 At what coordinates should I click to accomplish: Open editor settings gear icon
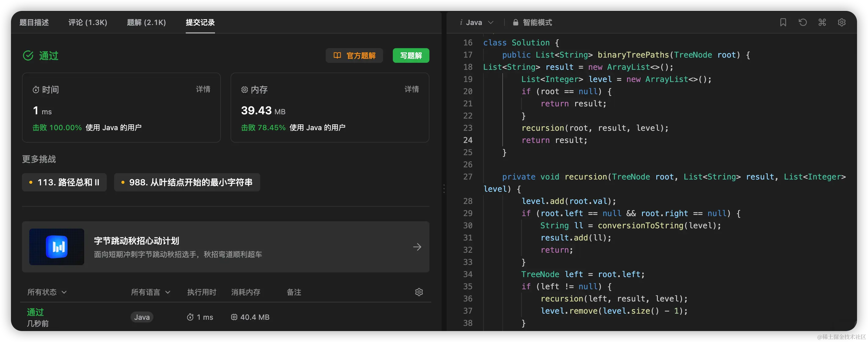pyautogui.click(x=841, y=22)
